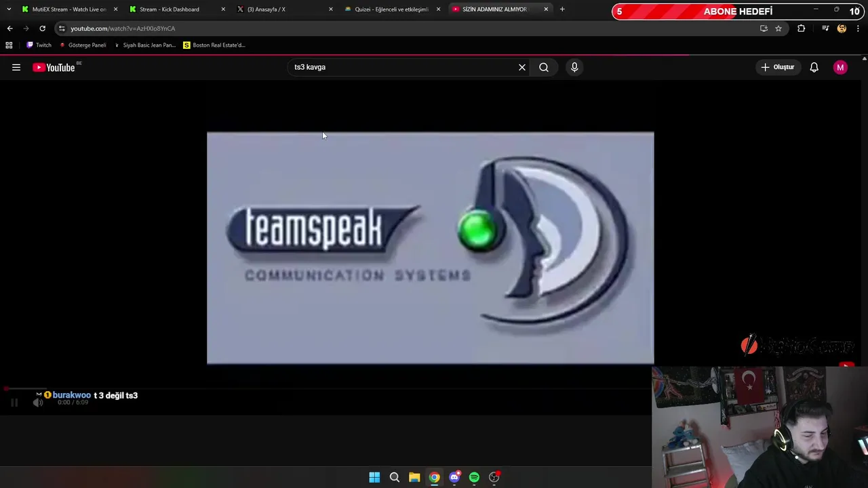Open YouTube notifications bell
868x488 pixels.
(x=814, y=67)
